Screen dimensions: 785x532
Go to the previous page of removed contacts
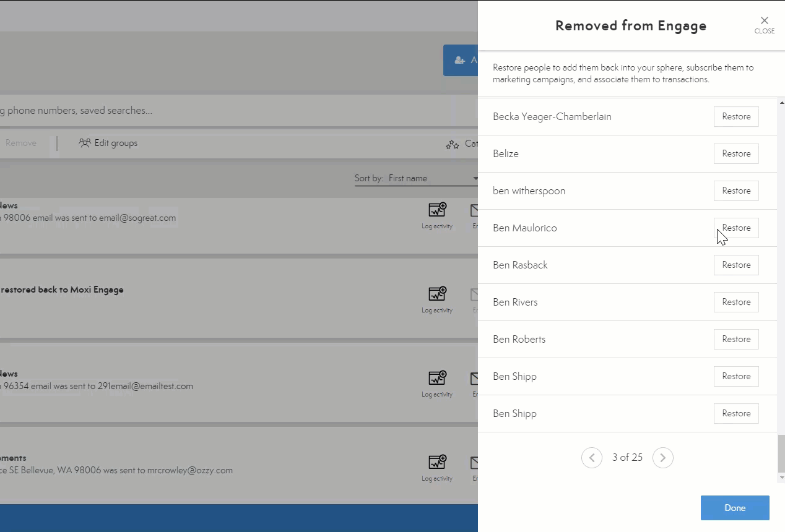point(592,457)
